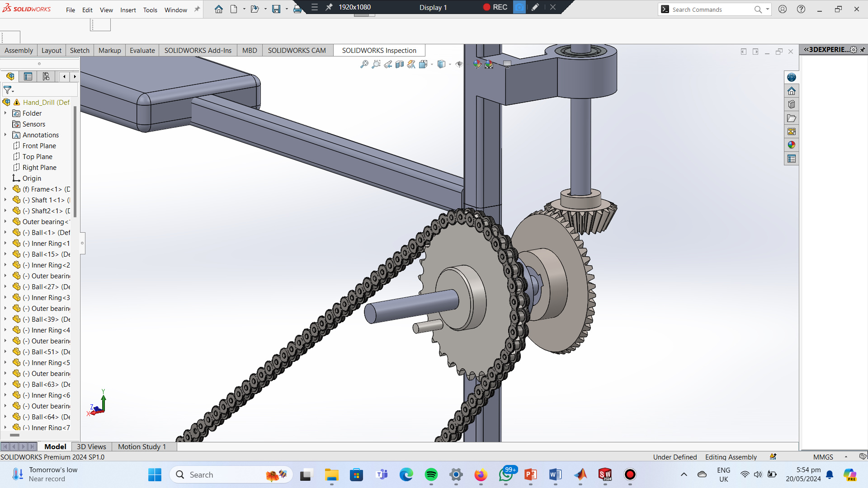Click the Zoom to Fit icon
868x488 pixels.
coord(364,65)
